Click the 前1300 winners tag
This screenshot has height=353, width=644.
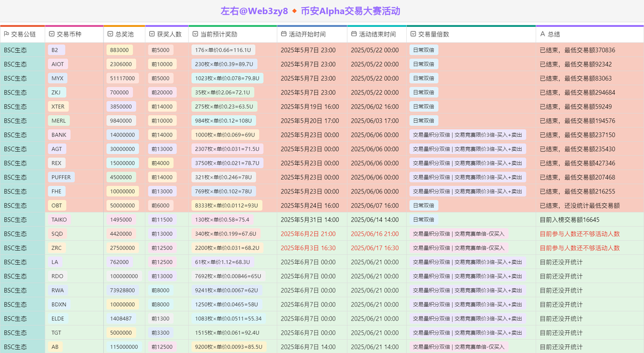(x=160, y=319)
